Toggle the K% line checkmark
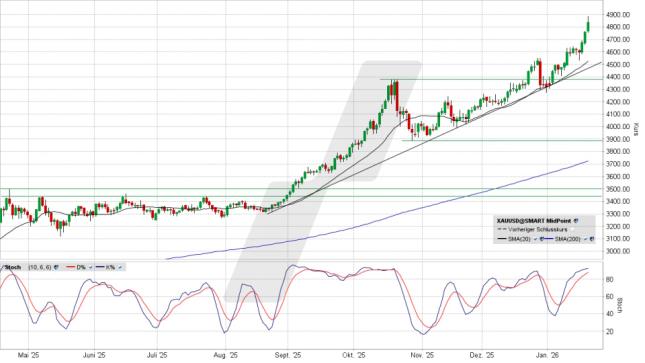This screenshot has height=363, width=645. pos(120,268)
